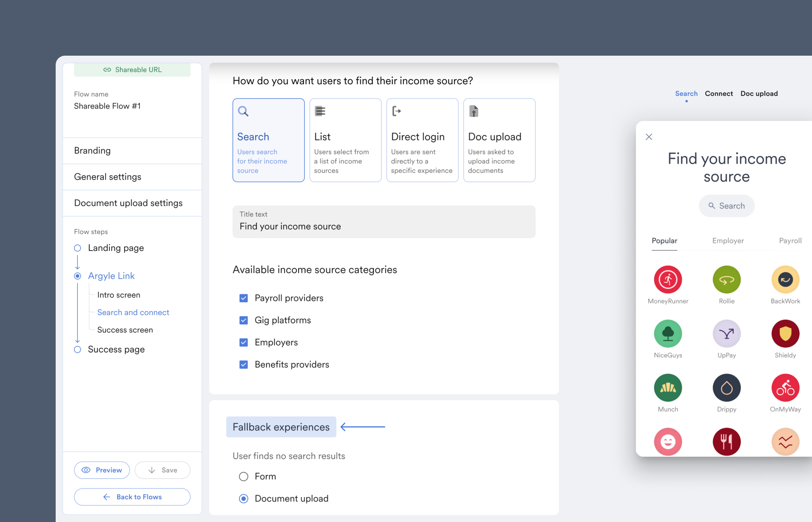Switch to the Payroll tab
812x522 pixels.
pos(790,240)
